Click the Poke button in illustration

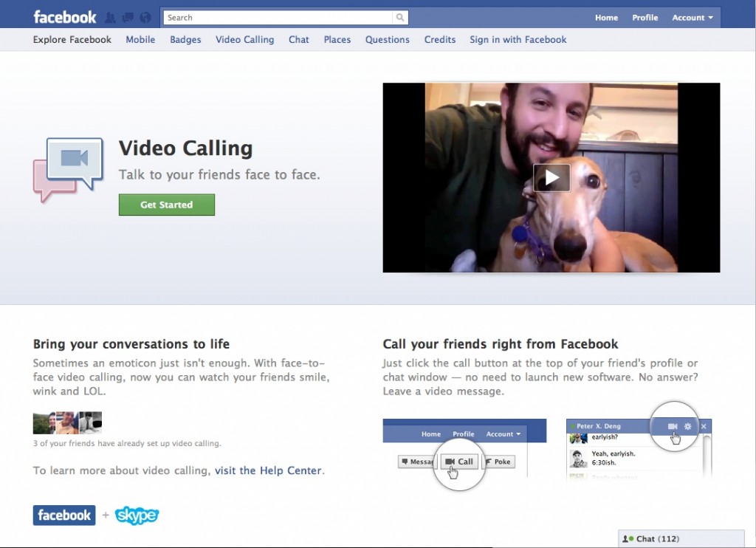coord(498,462)
